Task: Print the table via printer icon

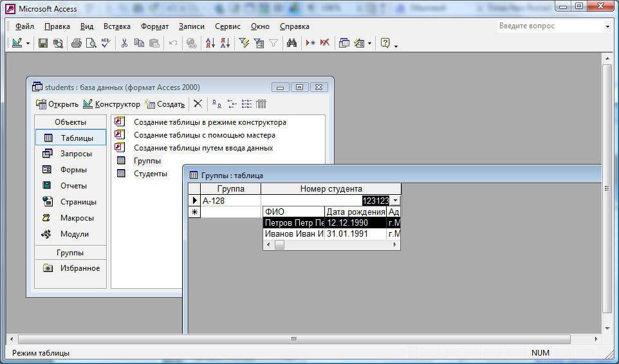Action: pos(77,43)
